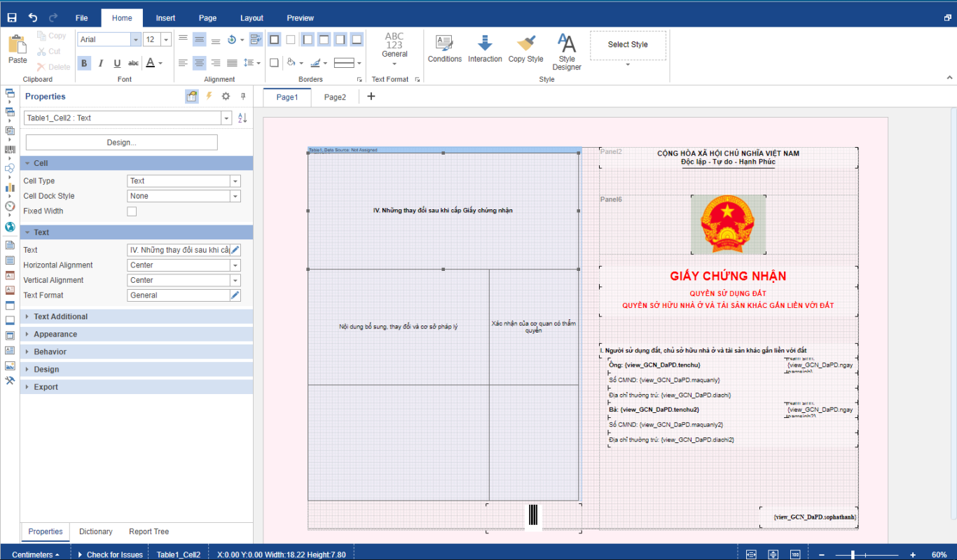The image size is (957, 560).
Task: Toggle Italic formatting
Action: tap(101, 63)
